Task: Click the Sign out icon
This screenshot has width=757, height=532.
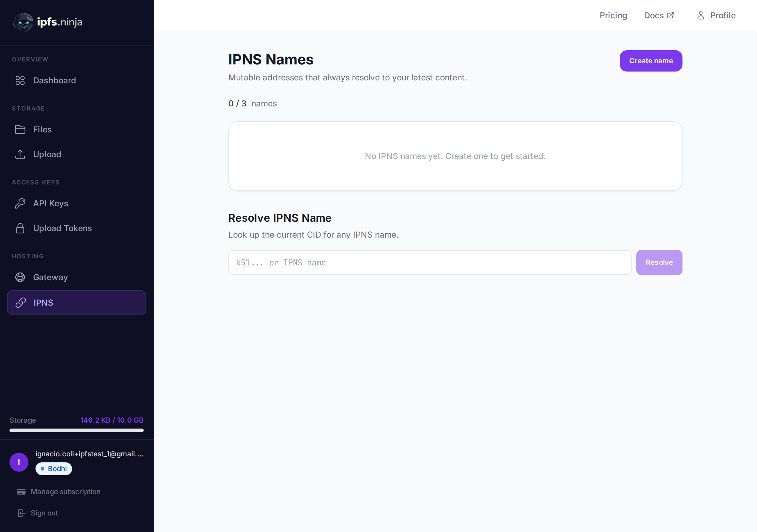Action: click(x=21, y=513)
